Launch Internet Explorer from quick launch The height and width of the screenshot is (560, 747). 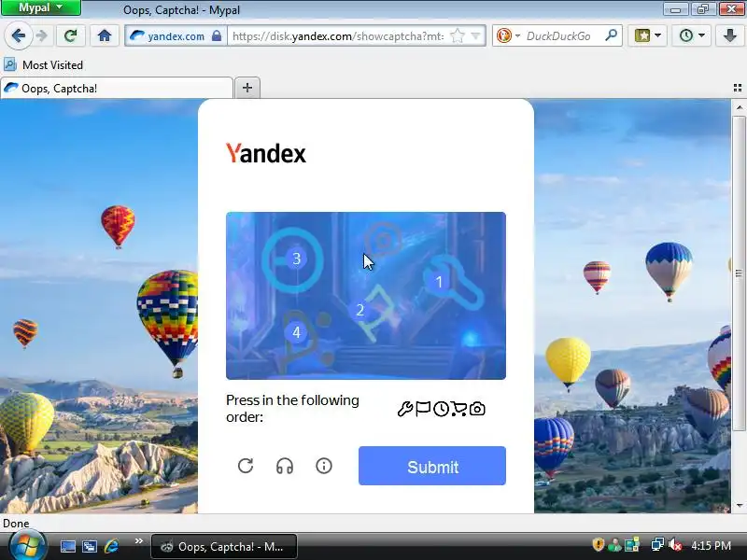point(111,546)
